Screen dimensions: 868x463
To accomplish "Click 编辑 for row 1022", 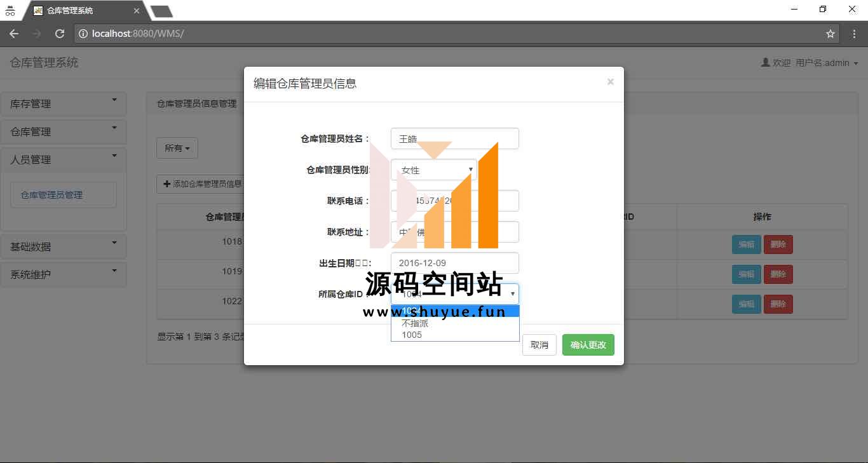I will pyautogui.click(x=746, y=304).
